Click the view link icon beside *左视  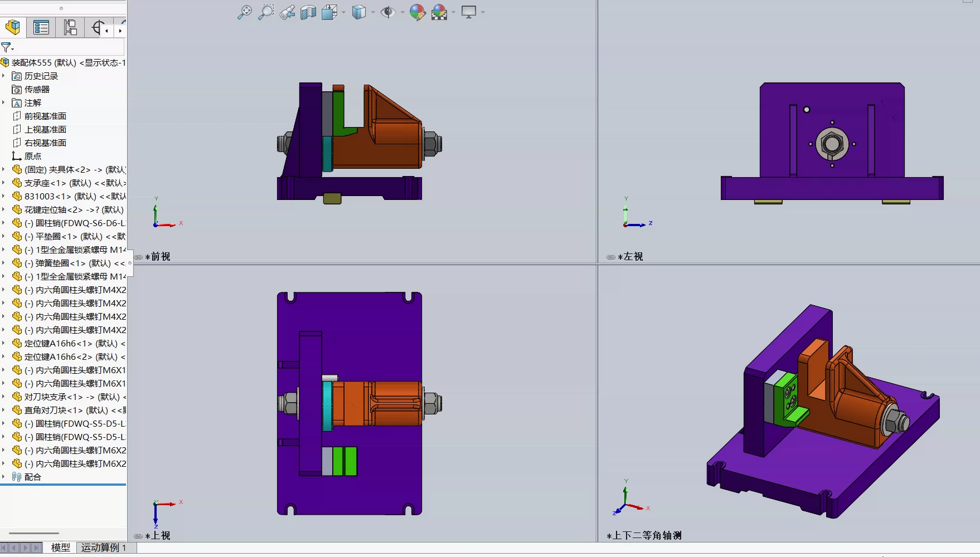pyautogui.click(x=611, y=257)
